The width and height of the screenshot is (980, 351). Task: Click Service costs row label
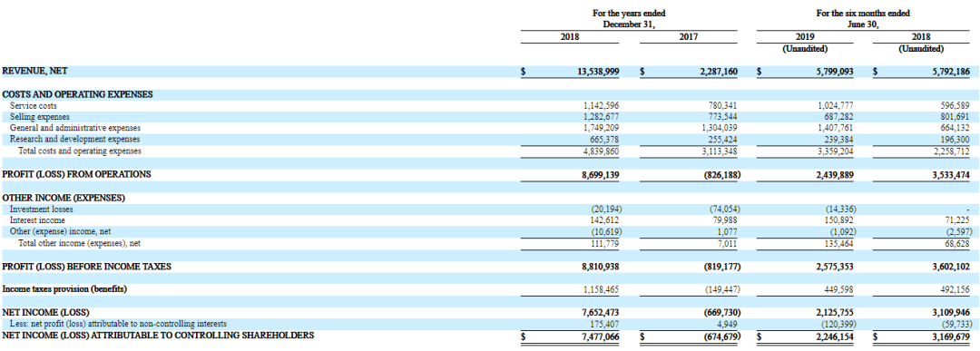(34, 106)
